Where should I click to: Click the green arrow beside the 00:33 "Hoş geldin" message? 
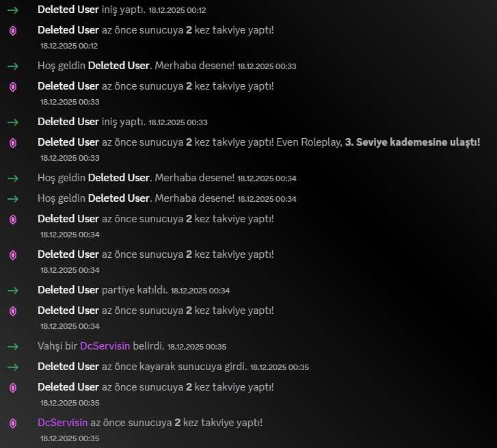[13, 66]
